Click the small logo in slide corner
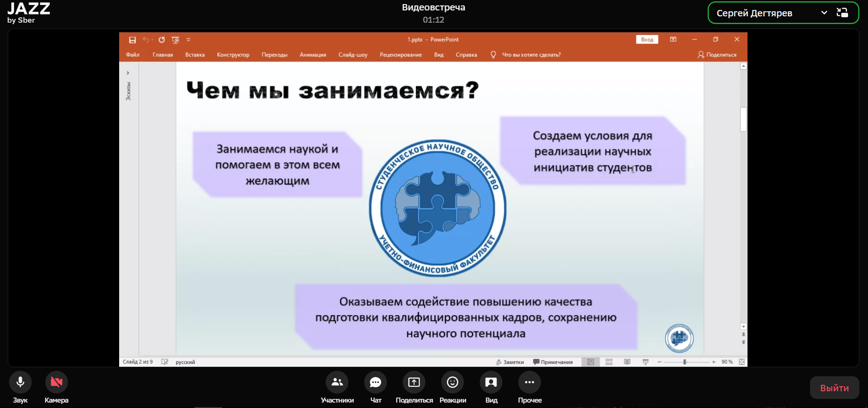Screen dimensions: 868x408 click(x=679, y=338)
